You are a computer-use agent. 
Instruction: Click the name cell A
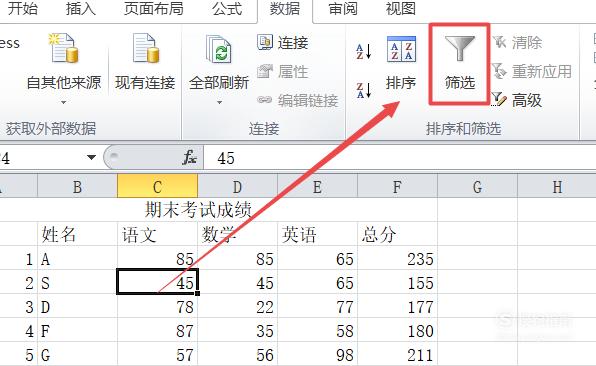coord(78,258)
